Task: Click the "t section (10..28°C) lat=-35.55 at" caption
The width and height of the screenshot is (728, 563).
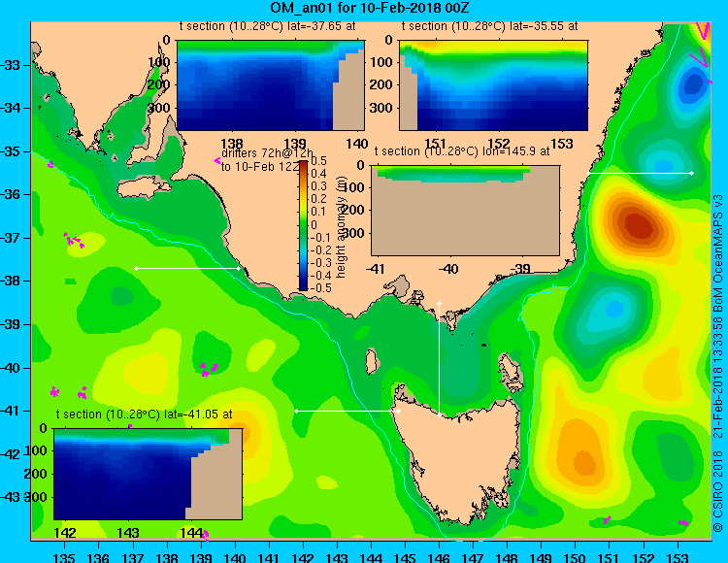Action: pyautogui.click(x=490, y=26)
